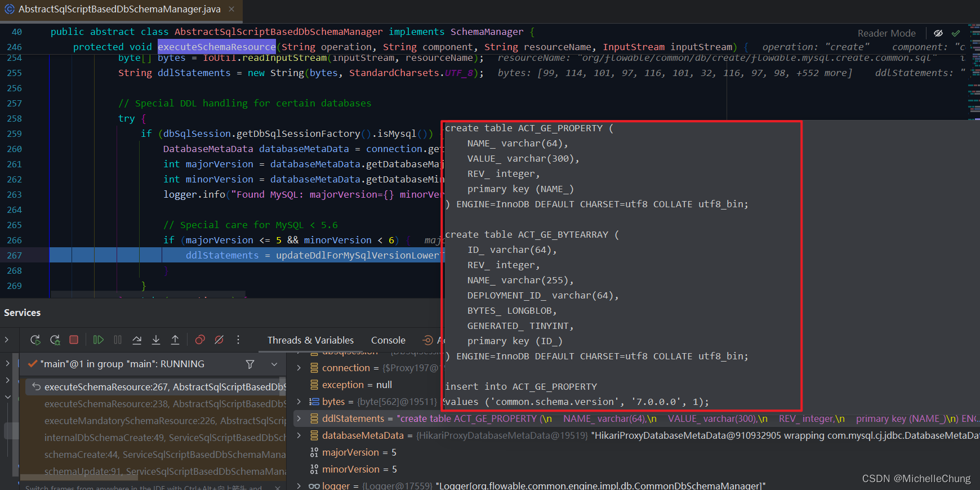Open the thread selector dropdown
Image resolution: width=980 pixels, height=490 pixels.
click(274, 364)
